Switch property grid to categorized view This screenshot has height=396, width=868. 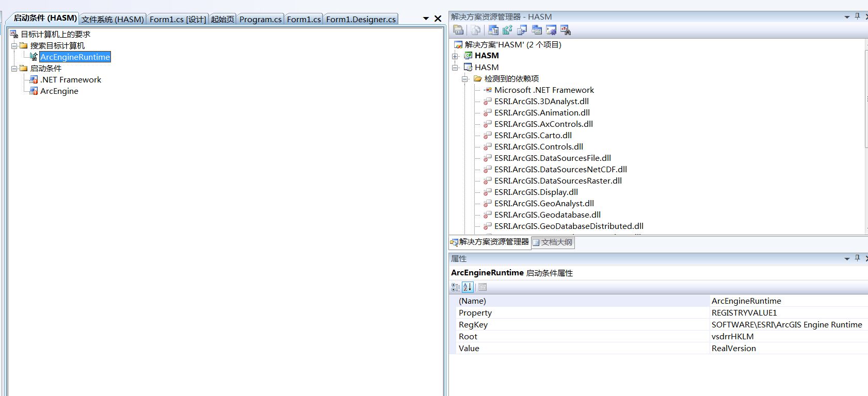456,287
